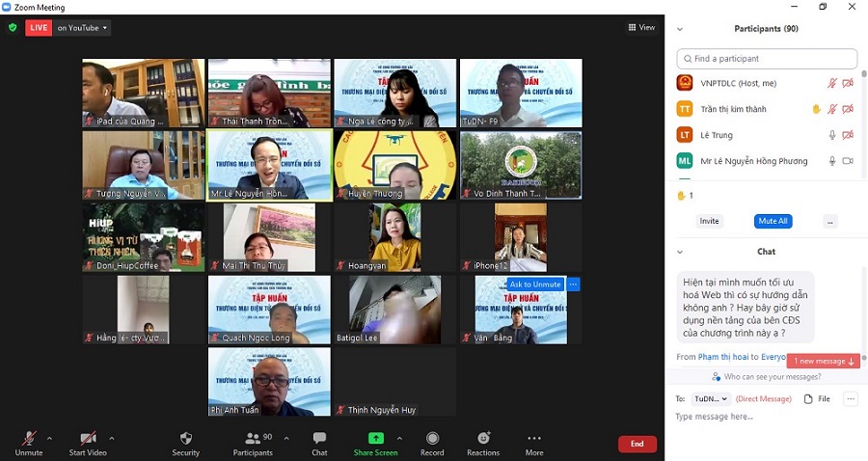
Task: Collapse the Chat panel chevron
Action: pyautogui.click(x=680, y=252)
